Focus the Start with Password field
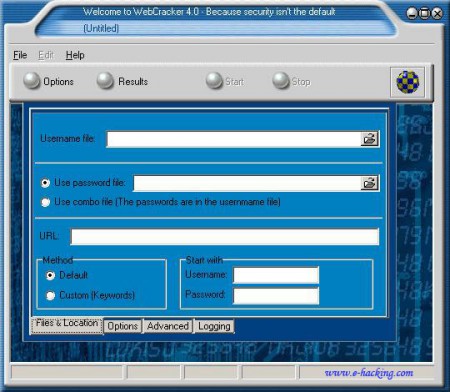This screenshot has width=450, height=392. click(276, 296)
